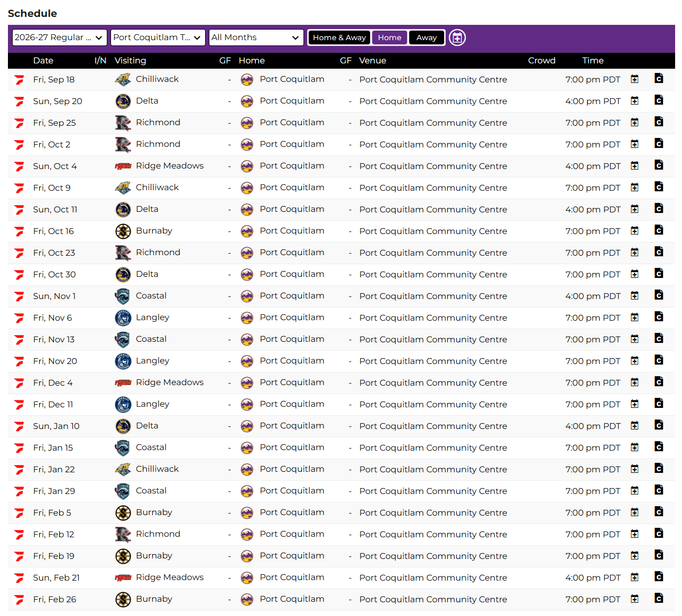Open Chilliwack team link in Fri, Oct 9 row
This screenshot has height=616, width=682.
158,187
